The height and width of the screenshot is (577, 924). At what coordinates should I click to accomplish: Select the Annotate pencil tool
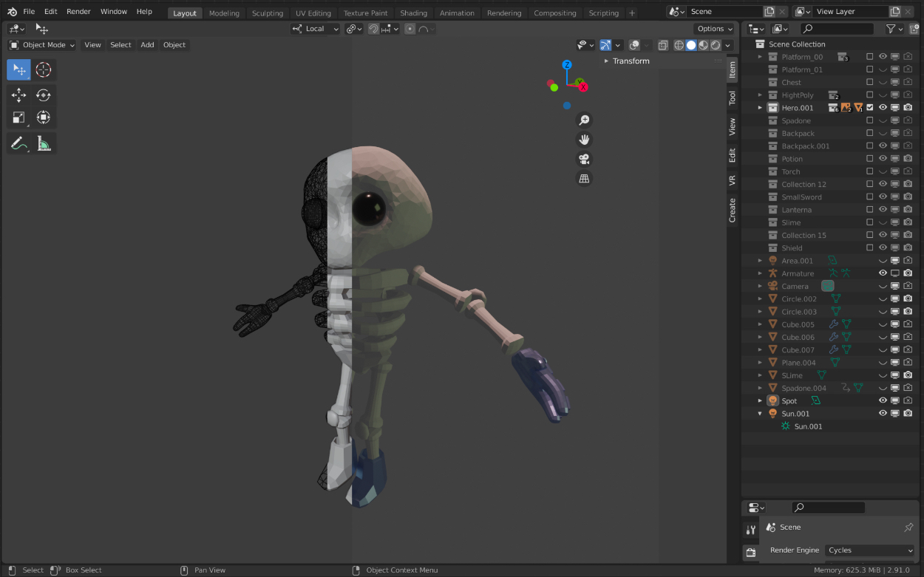pyautogui.click(x=19, y=144)
